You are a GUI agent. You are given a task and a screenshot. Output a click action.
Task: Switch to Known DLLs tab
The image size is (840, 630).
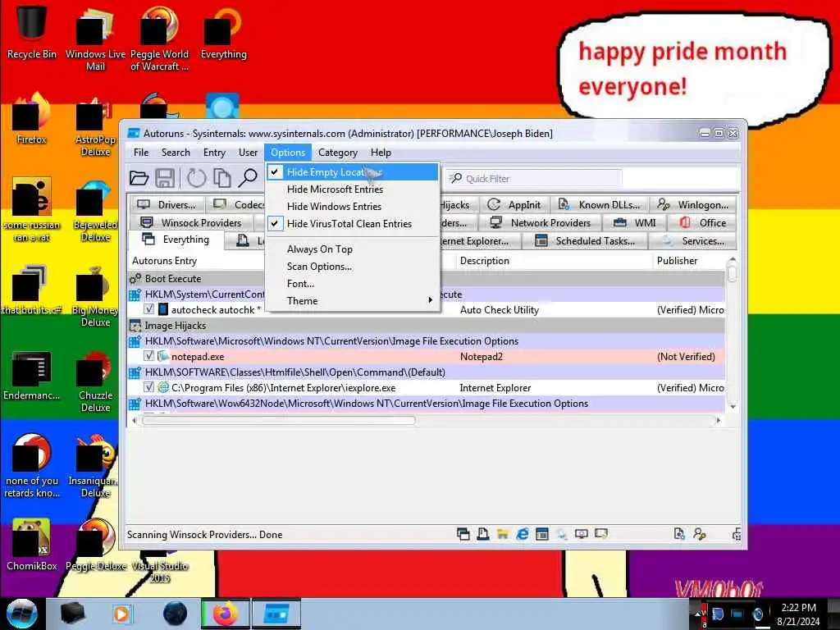pyautogui.click(x=600, y=204)
